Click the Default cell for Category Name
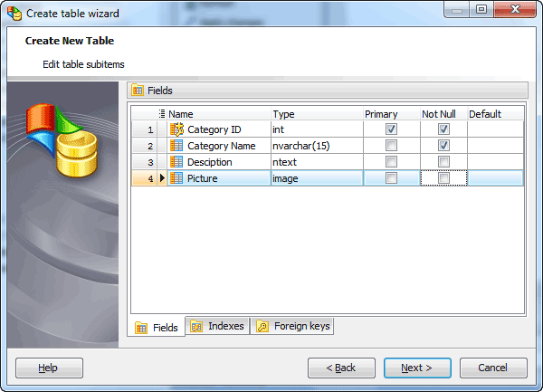Image resolution: width=543 pixels, height=392 pixels. pyautogui.click(x=495, y=146)
